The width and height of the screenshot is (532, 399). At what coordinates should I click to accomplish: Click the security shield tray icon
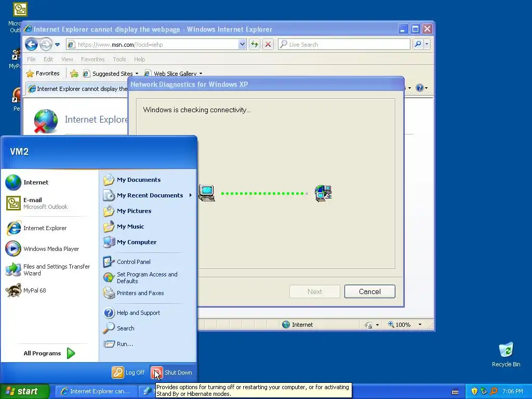pos(474,391)
